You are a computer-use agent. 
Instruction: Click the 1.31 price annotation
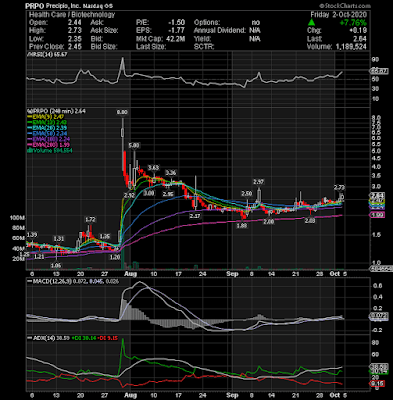click(x=59, y=239)
